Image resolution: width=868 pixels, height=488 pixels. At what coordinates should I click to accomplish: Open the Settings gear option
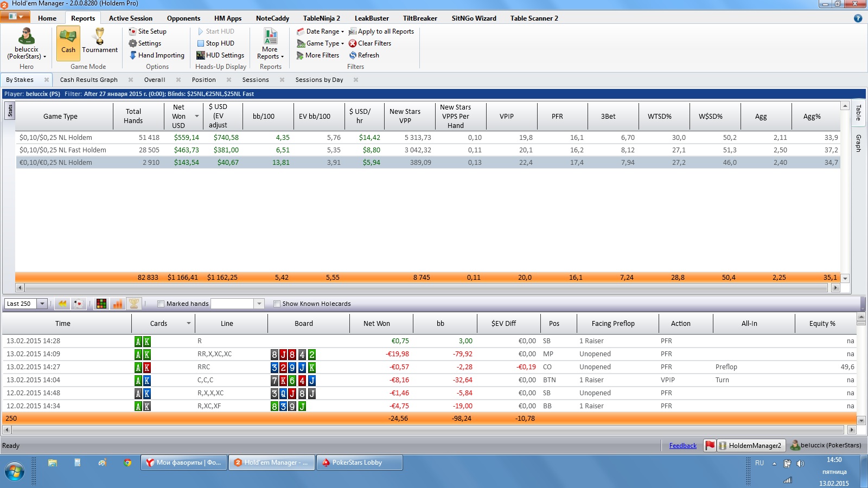[145, 43]
